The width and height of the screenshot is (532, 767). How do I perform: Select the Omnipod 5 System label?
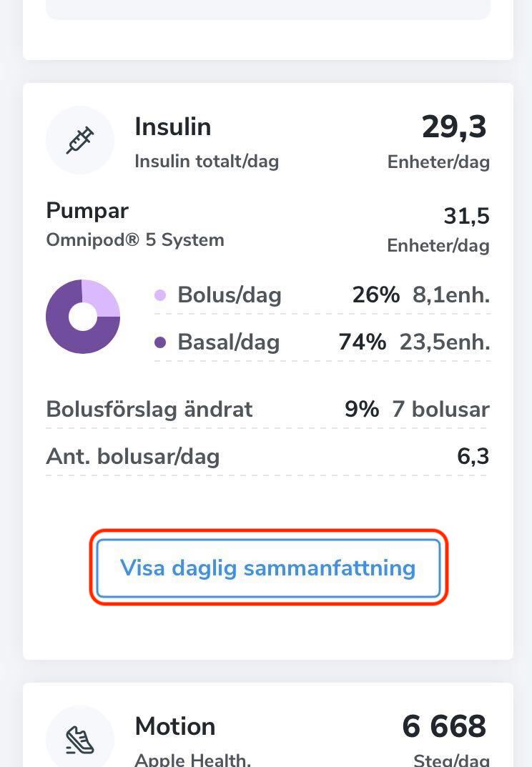pos(135,239)
